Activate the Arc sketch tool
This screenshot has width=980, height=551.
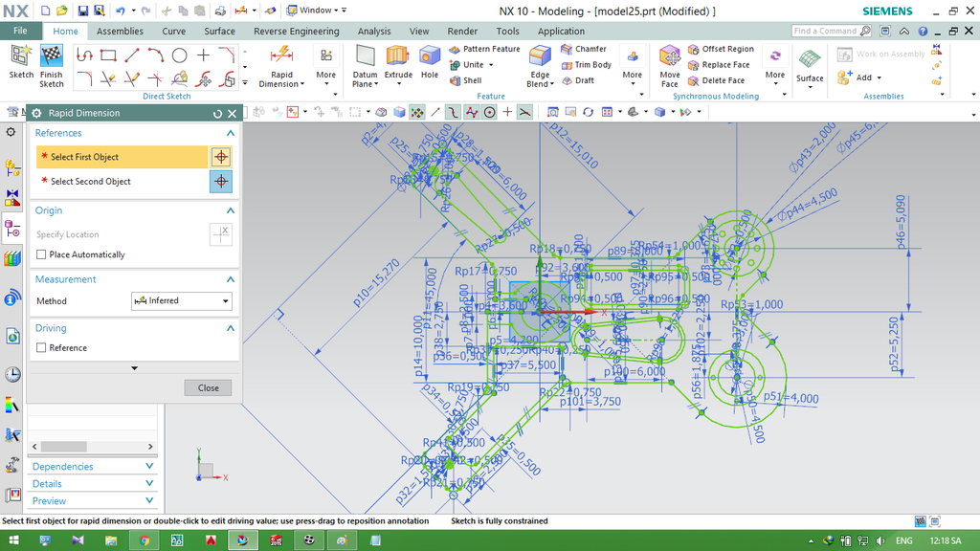tap(156, 55)
